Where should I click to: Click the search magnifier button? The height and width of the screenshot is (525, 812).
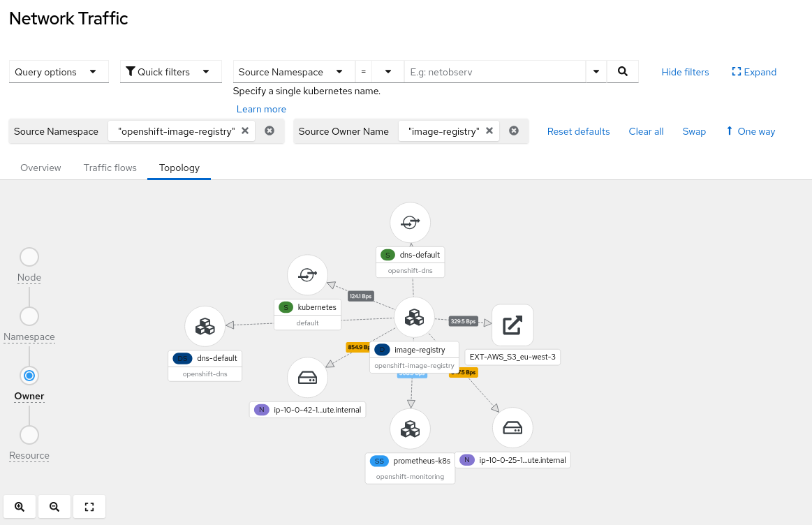(623, 71)
